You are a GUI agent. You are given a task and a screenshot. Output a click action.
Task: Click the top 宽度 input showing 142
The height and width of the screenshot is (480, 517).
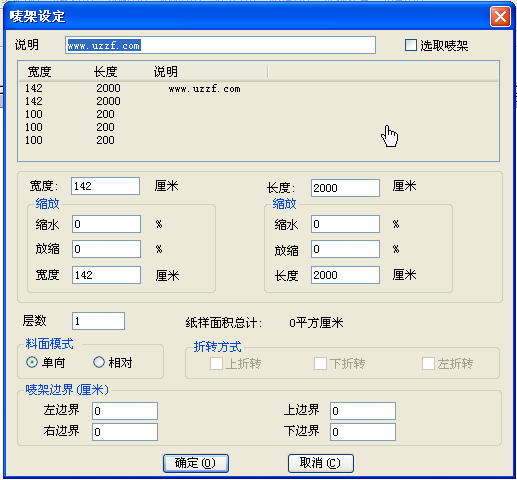click(x=105, y=186)
